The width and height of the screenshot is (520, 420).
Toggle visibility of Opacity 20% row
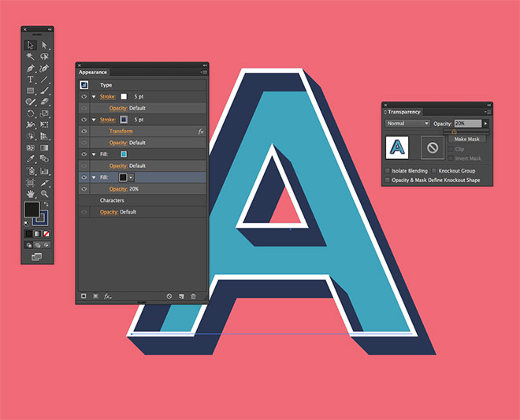(x=84, y=189)
